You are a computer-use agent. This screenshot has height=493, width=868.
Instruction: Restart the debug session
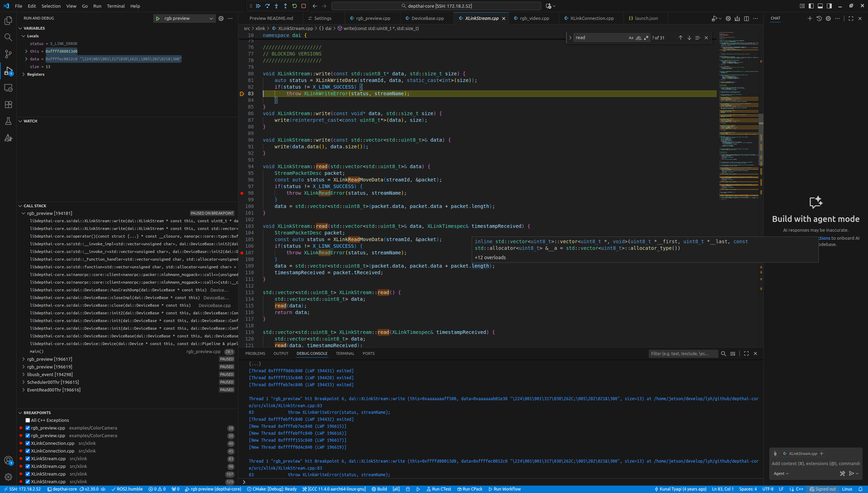pyautogui.click(x=295, y=6)
